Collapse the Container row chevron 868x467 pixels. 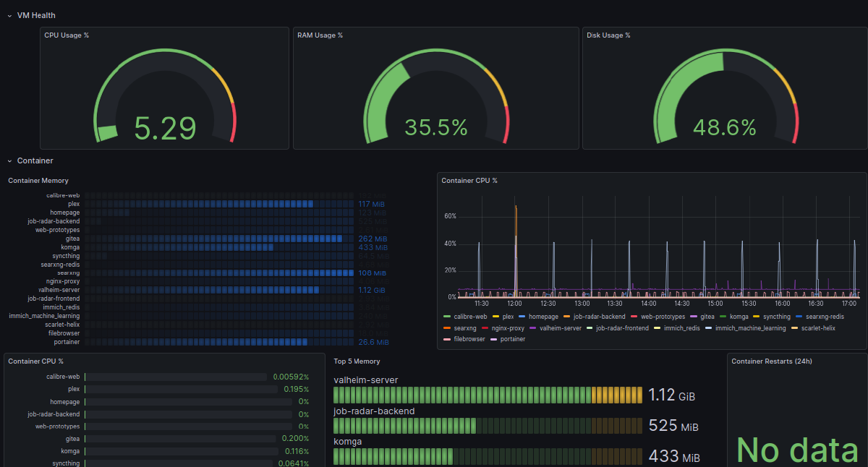[x=9, y=161]
